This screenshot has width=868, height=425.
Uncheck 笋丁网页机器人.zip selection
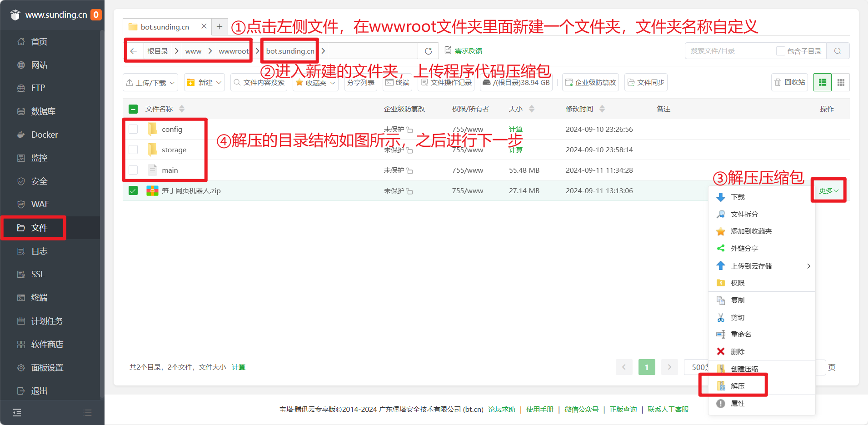click(x=133, y=190)
